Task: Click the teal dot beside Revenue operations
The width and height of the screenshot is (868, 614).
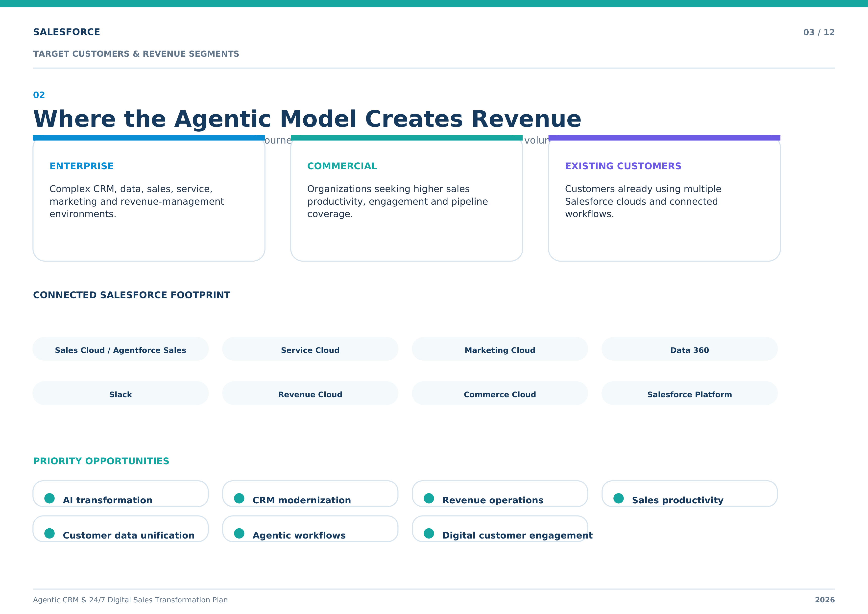Action: tap(429, 498)
